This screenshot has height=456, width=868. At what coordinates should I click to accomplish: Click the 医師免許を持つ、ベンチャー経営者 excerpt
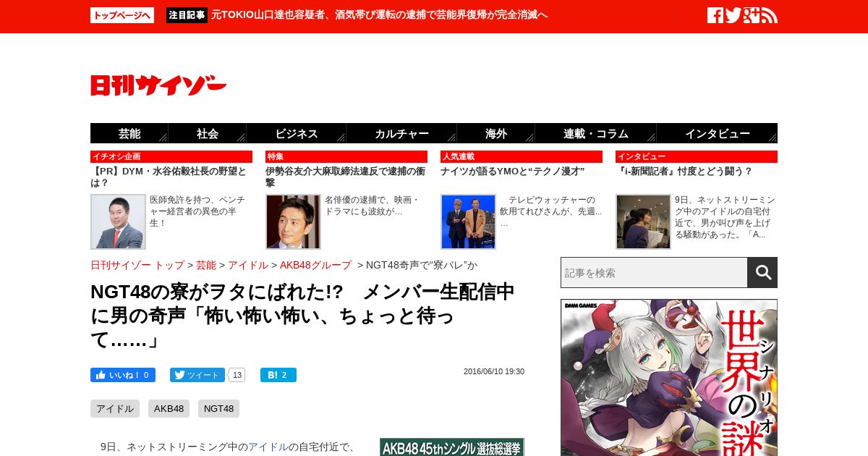coord(197,211)
